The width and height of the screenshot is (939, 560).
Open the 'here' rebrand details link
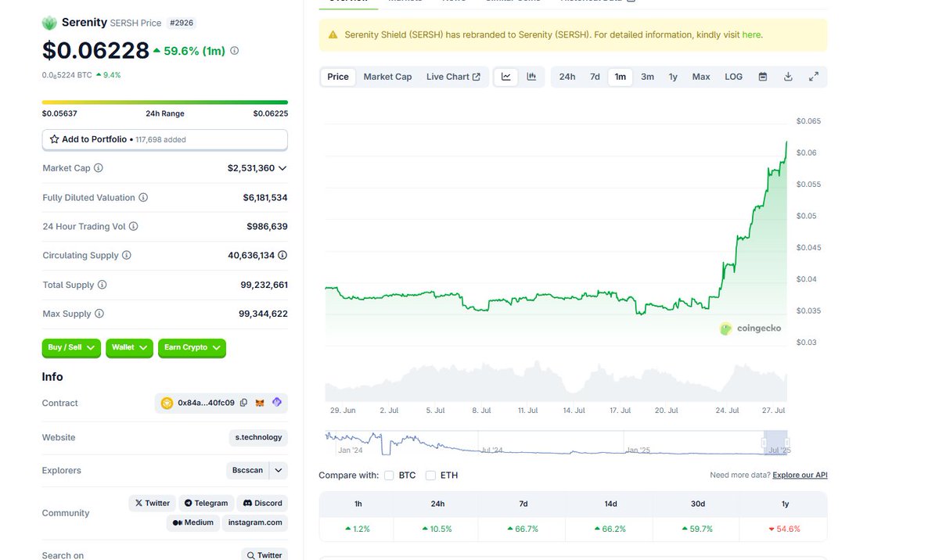point(751,35)
